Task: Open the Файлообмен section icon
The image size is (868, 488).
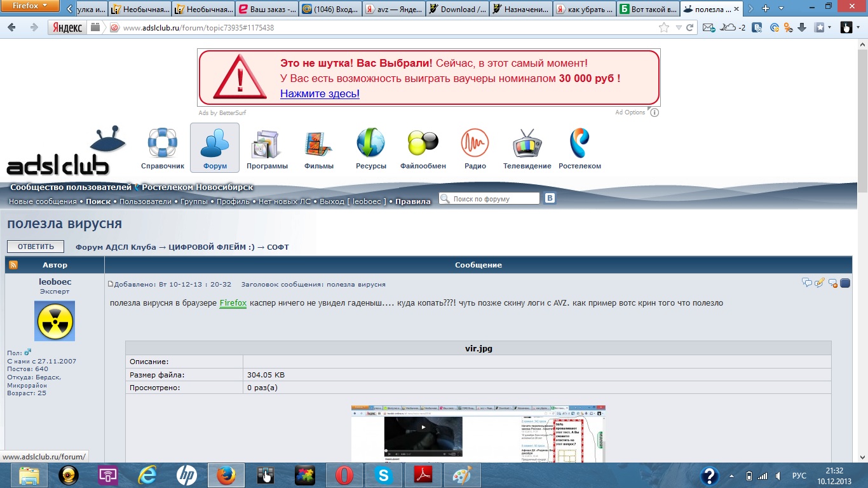Action: pyautogui.click(x=423, y=144)
